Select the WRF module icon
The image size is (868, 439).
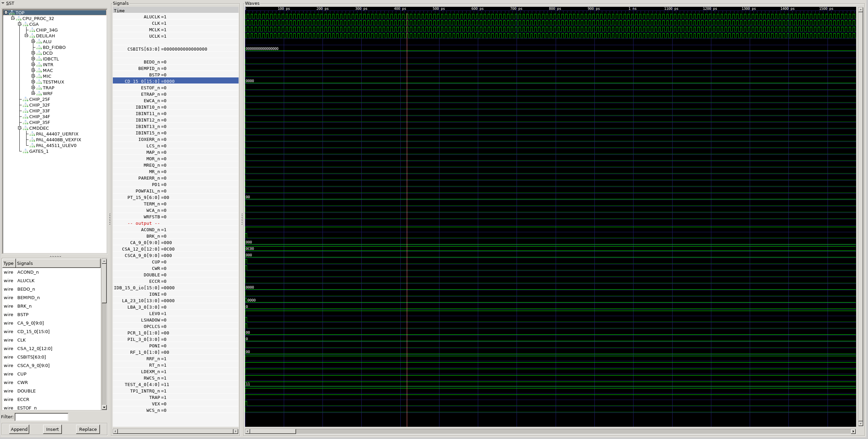(39, 94)
